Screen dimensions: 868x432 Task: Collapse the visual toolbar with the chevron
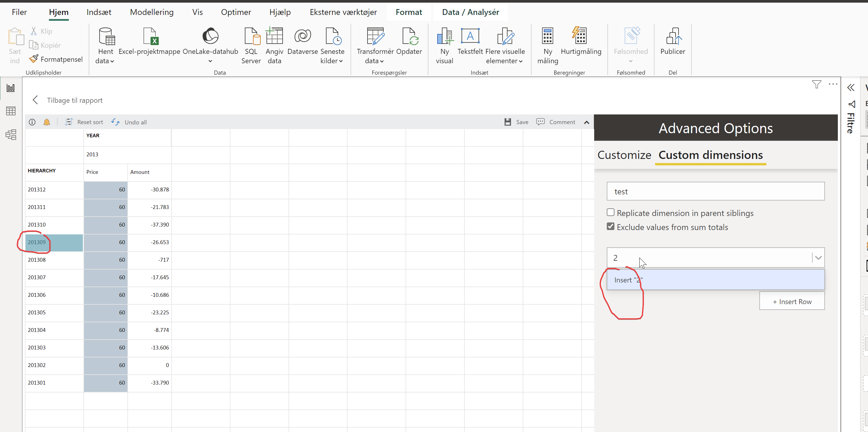(587, 122)
